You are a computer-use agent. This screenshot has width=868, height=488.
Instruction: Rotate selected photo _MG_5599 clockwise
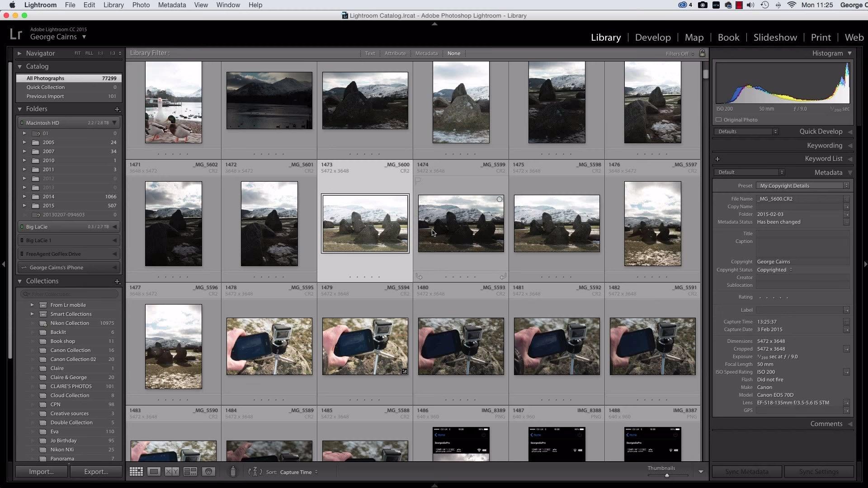click(503, 277)
